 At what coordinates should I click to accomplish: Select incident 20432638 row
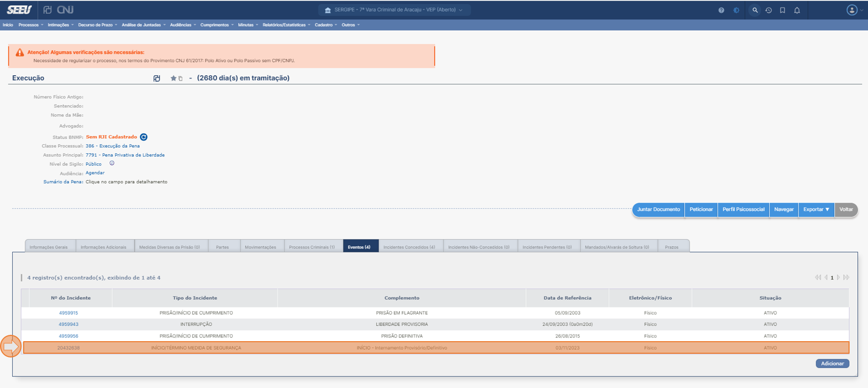tap(436, 347)
